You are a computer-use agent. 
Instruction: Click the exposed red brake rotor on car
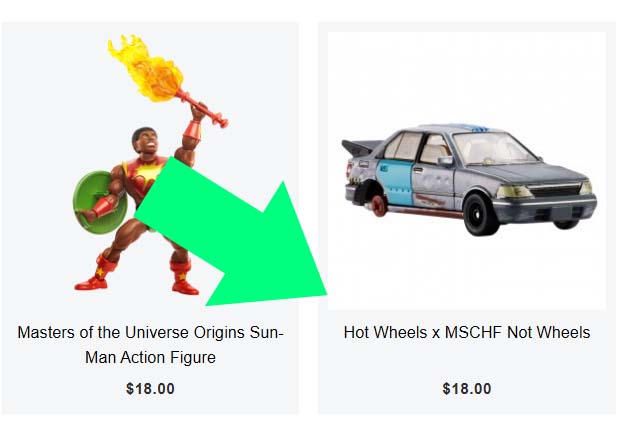coord(378,205)
